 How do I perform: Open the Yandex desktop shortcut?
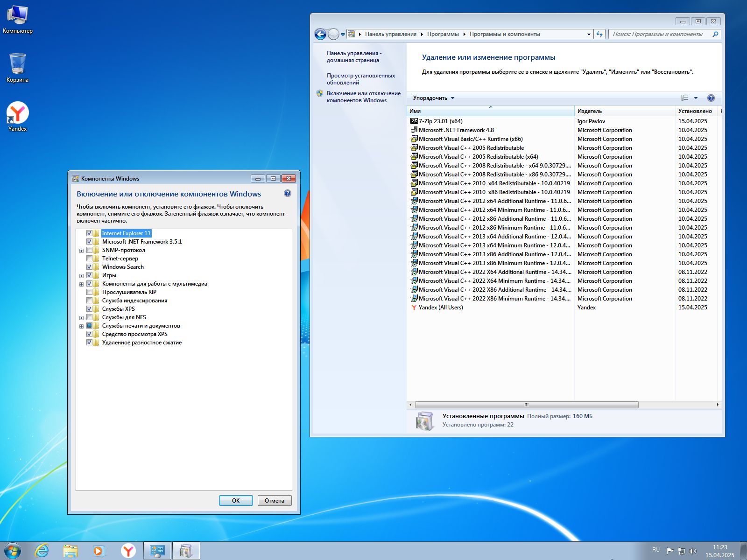point(18,117)
